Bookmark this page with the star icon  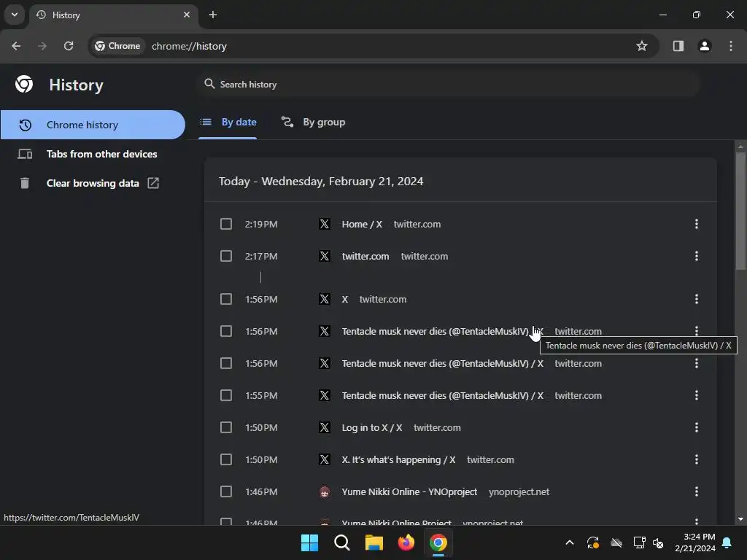coord(642,46)
